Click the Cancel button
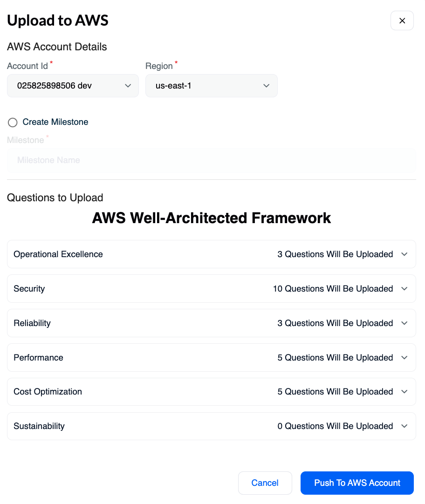Image resolution: width=425 pixels, height=504 pixels. 265,483
